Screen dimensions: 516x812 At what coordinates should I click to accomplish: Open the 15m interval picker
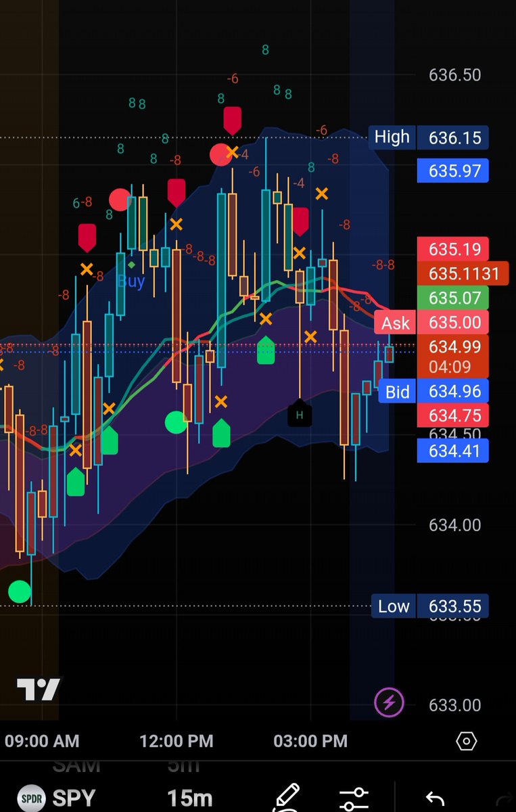click(x=190, y=798)
